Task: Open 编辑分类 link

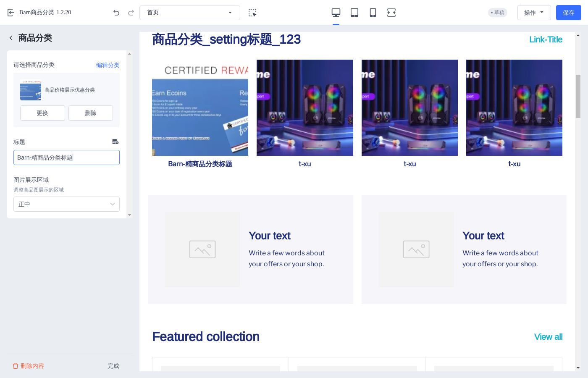Action: click(x=108, y=65)
